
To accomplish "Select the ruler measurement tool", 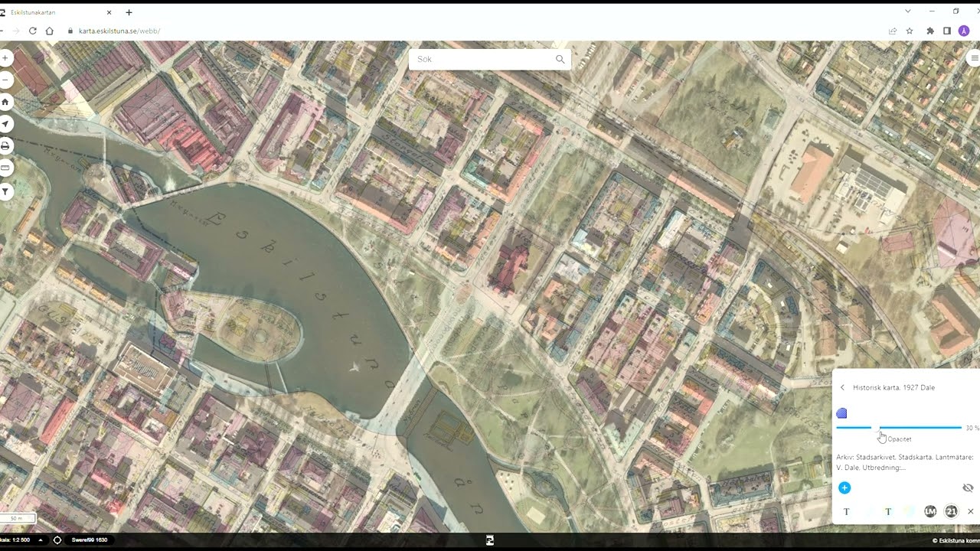I will [x=5, y=168].
